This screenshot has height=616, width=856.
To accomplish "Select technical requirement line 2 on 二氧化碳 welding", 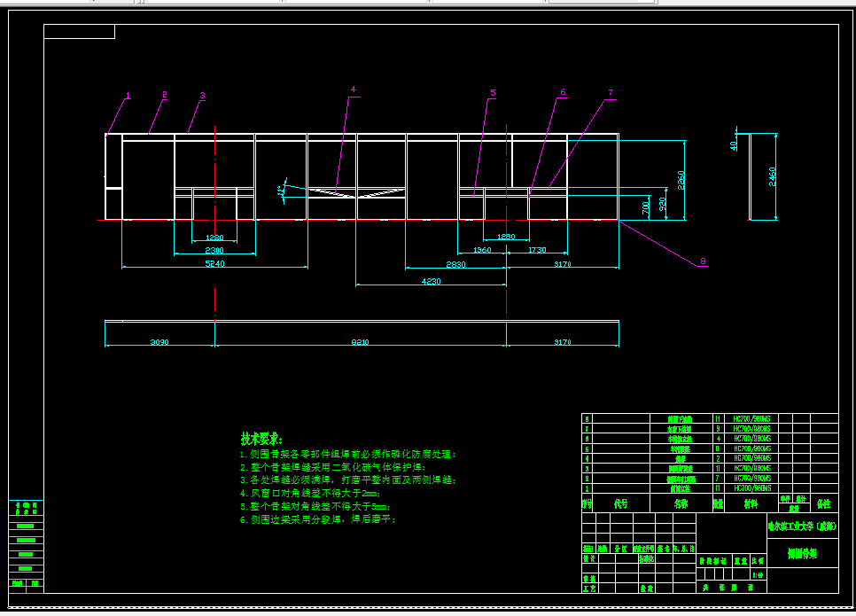I will pyautogui.click(x=333, y=467).
